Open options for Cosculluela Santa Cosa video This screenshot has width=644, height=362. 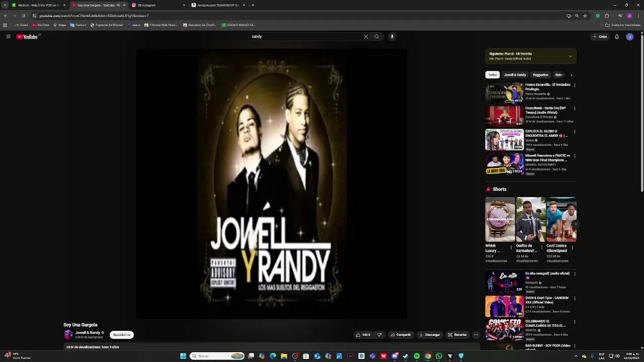575,109
